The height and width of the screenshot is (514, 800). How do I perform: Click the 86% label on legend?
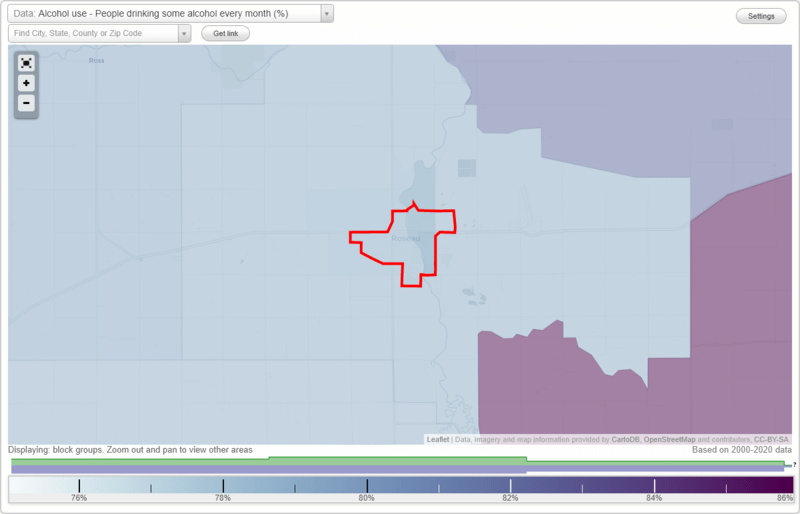pyautogui.click(x=785, y=498)
